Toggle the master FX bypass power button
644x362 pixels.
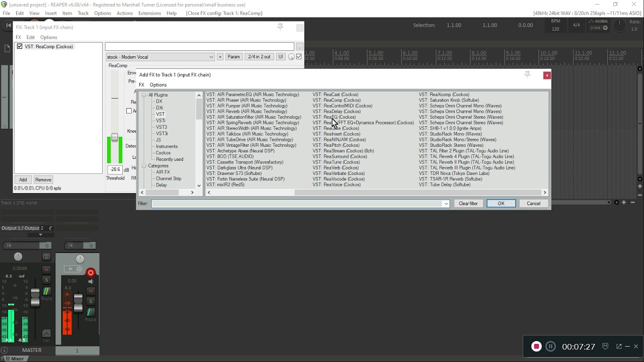47,245
